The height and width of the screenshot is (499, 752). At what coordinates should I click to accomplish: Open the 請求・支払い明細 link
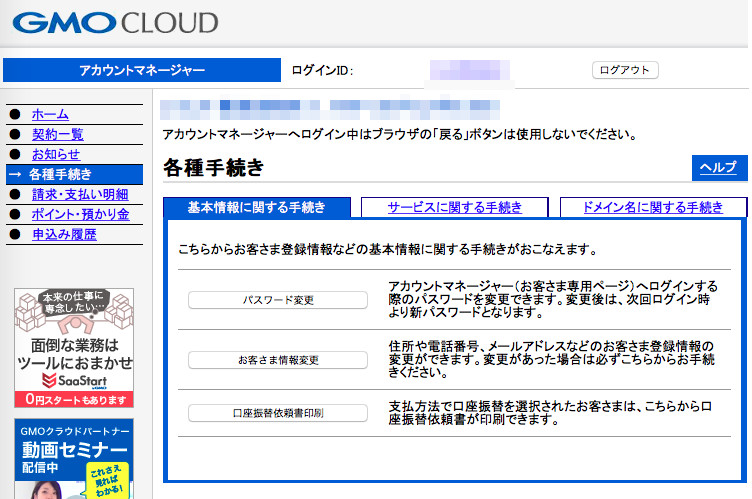[x=80, y=194]
